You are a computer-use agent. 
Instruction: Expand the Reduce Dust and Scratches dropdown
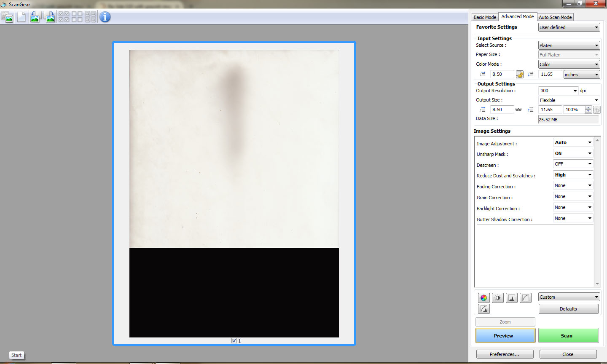[573, 175]
